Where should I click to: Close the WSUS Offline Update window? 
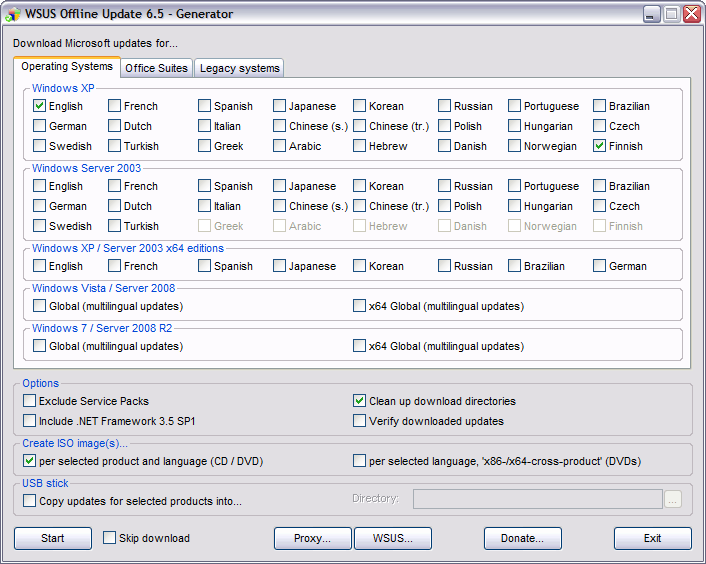pyautogui.click(x=692, y=14)
